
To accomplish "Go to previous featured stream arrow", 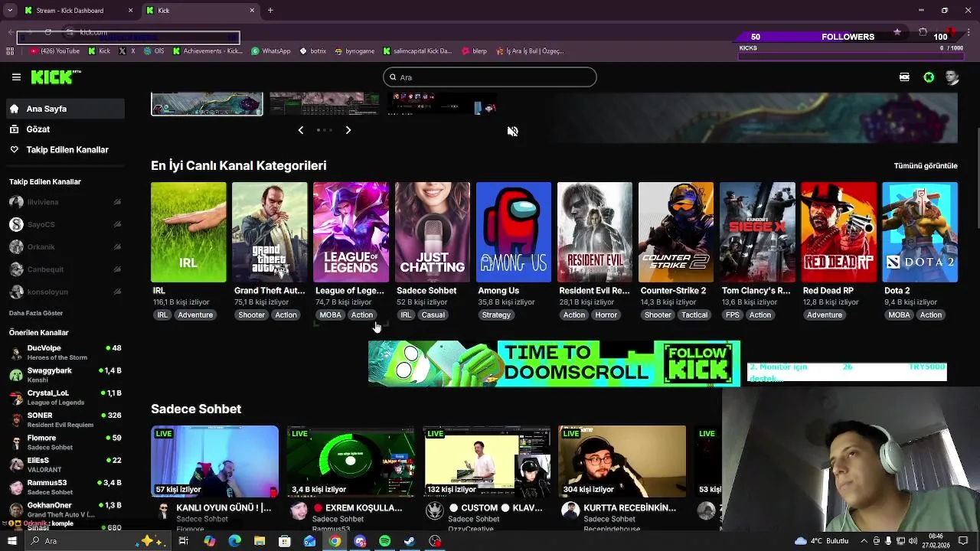I will pyautogui.click(x=301, y=130).
